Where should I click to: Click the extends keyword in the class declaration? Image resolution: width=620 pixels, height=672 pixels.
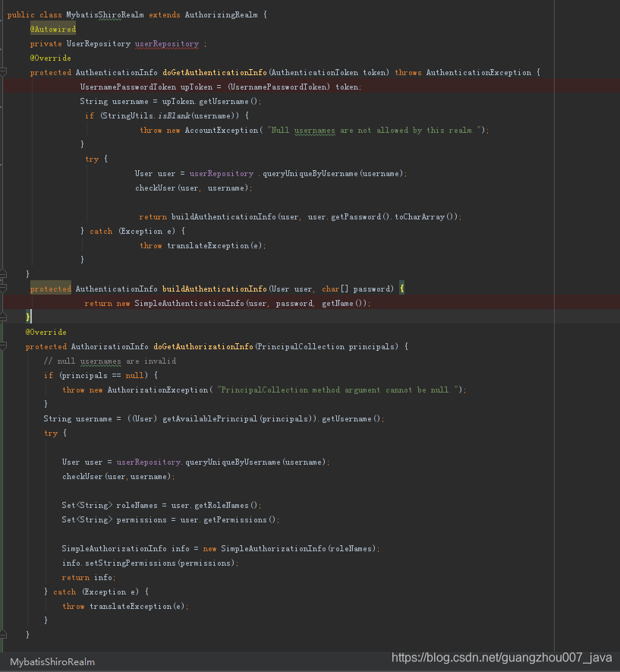[x=165, y=14]
